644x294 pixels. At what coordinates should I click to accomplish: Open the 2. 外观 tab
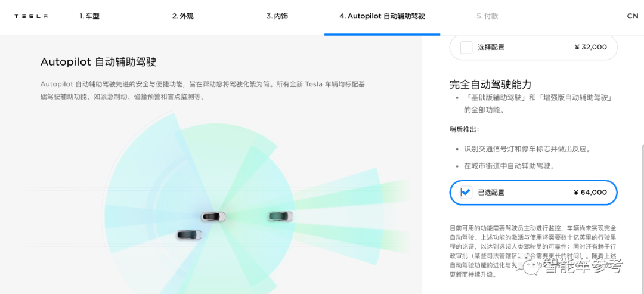183,17
